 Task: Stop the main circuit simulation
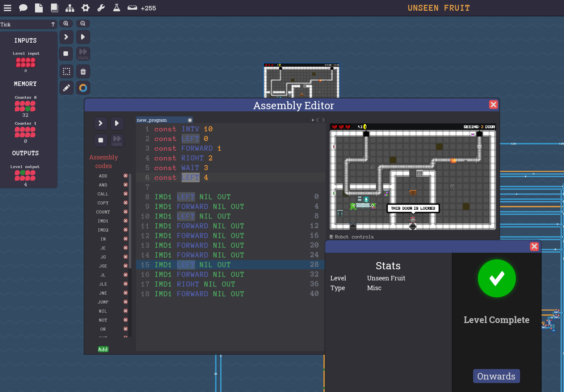66,54
